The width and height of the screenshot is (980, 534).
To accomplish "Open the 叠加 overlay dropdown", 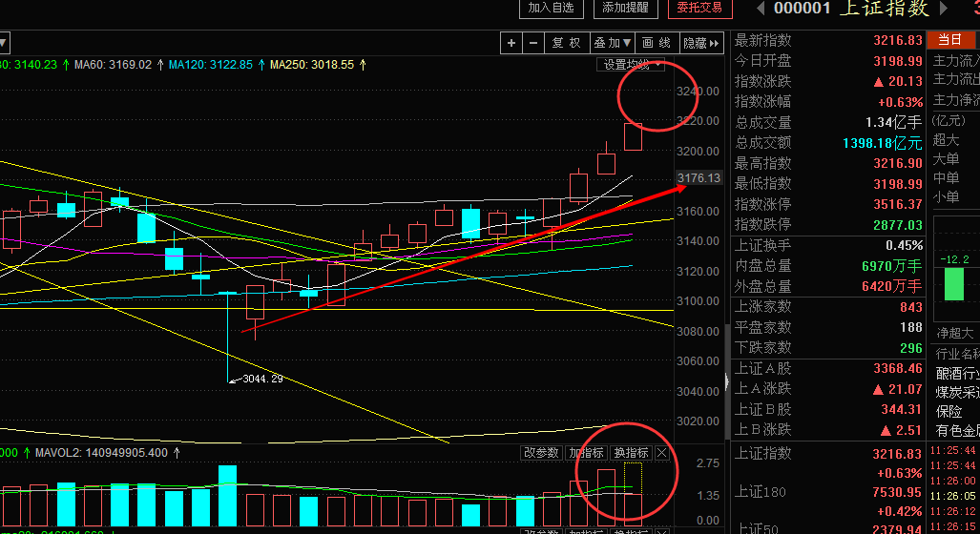I will click(x=613, y=43).
